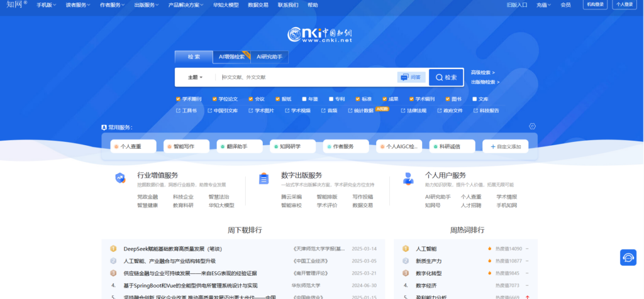Click the 知网研学 service icon
This screenshot has height=299, width=644.
tap(275, 146)
